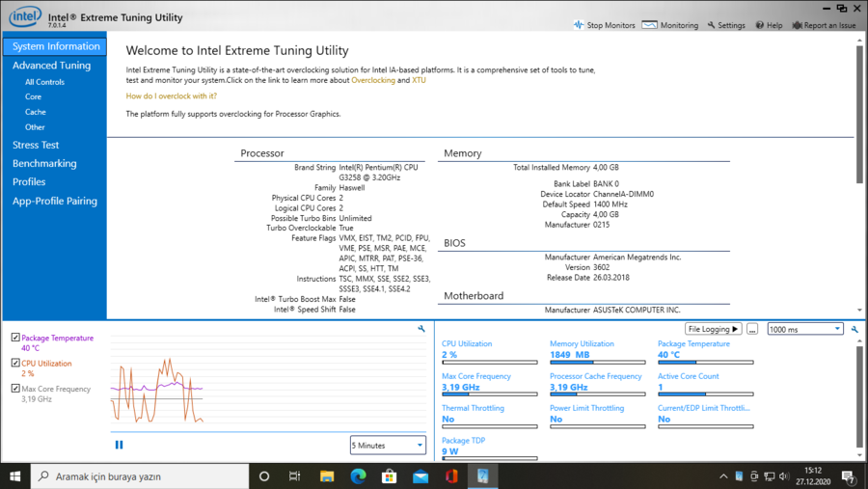Click the Active Core Count bar
This screenshot has width=868, height=489.
(705, 394)
